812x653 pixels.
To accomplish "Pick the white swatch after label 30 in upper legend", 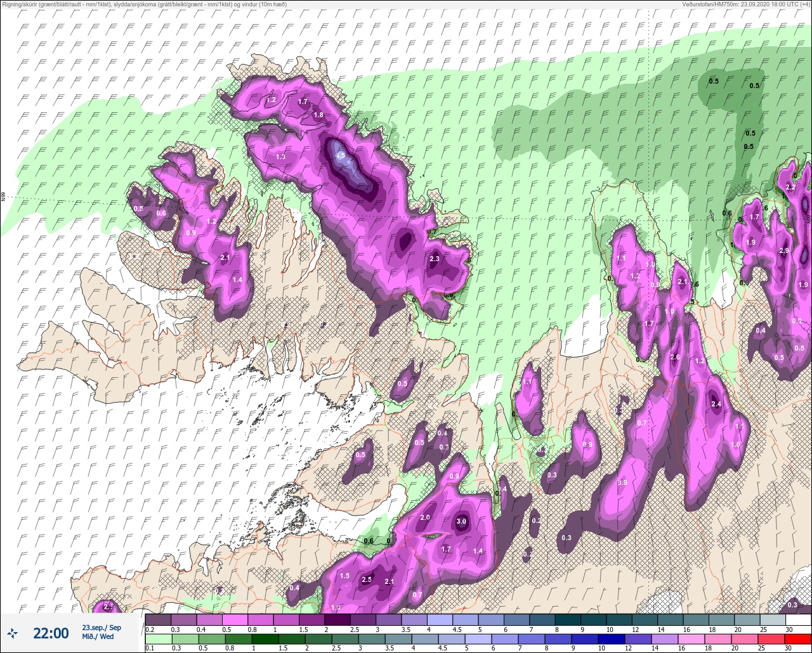I will 797,619.
